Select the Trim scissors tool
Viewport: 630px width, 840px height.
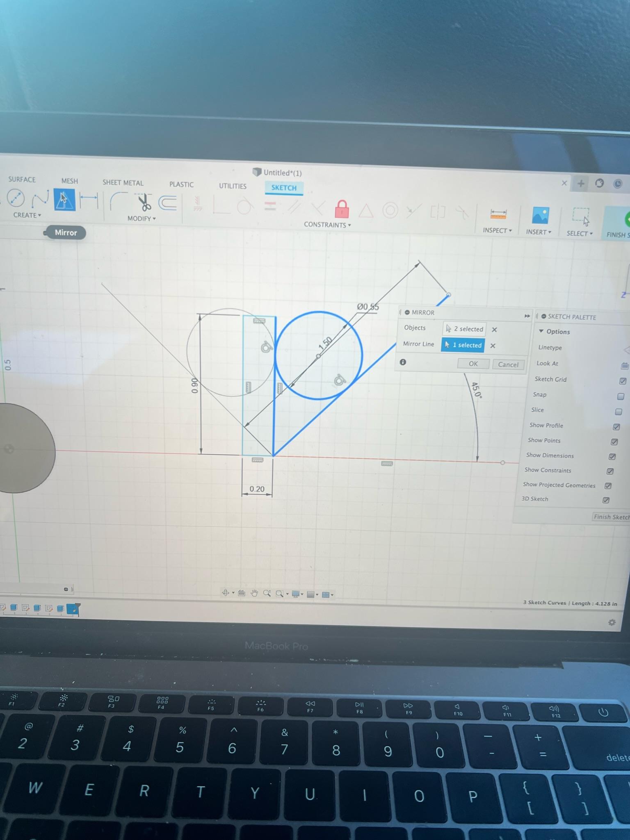click(x=144, y=203)
